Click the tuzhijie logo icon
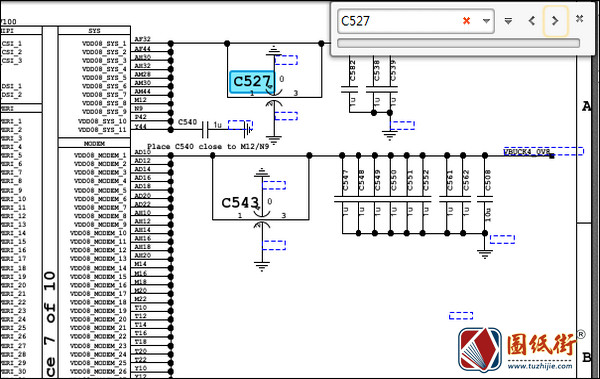600x379 pixels. [x=480, y=350]
